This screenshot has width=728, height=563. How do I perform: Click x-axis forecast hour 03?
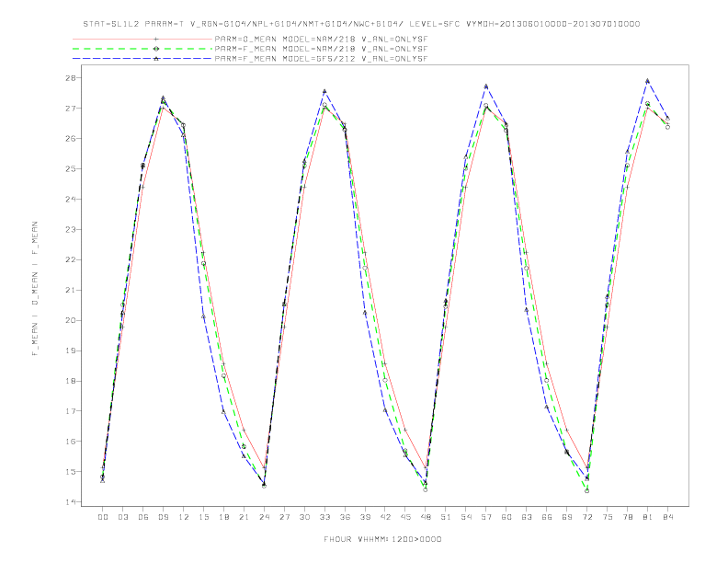[x=122, y=517]
